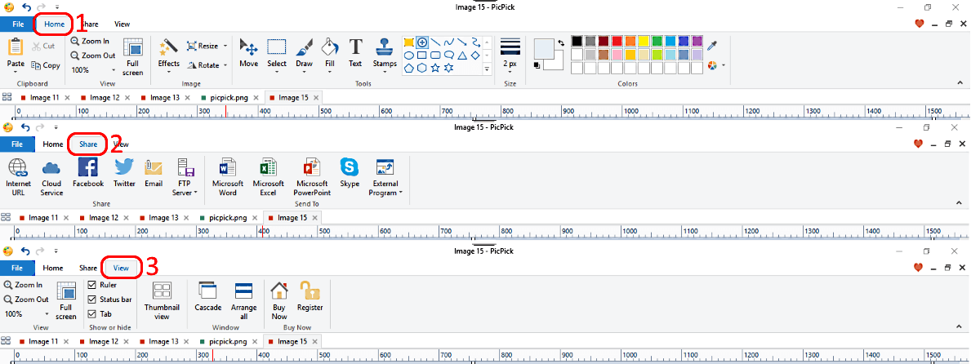
Task: Toggle the Tab checkbox
Action: tap(92, 313)
